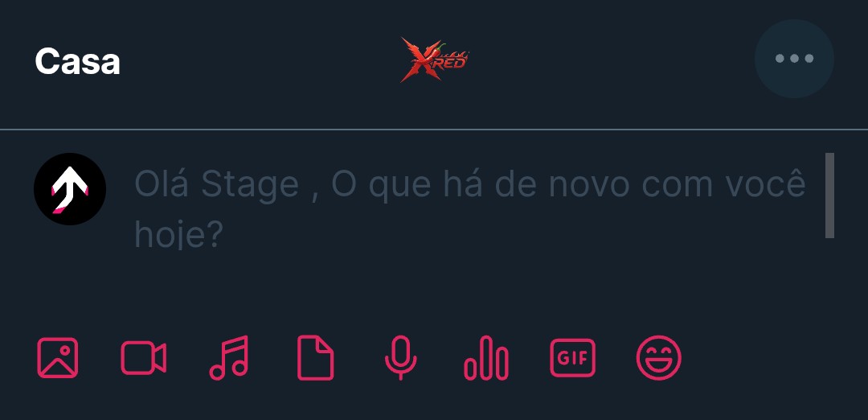Image resolution: width=868 pixels, height=420 pixels.
Task: Click the "hoje?" placeholder line in composer
Action: tap(178, 236)
